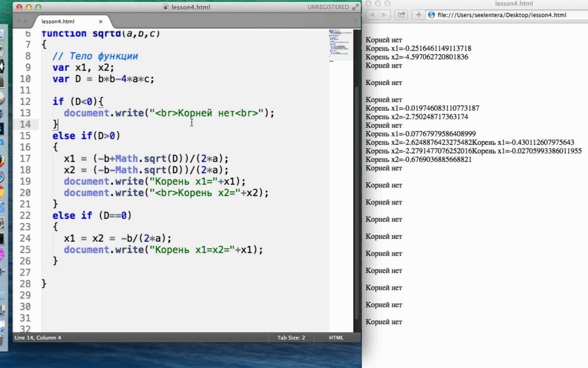Viewport: 588px width, 368px height.
Task: Click the Share button in Safari's toolbar
Action: (401, 15)
